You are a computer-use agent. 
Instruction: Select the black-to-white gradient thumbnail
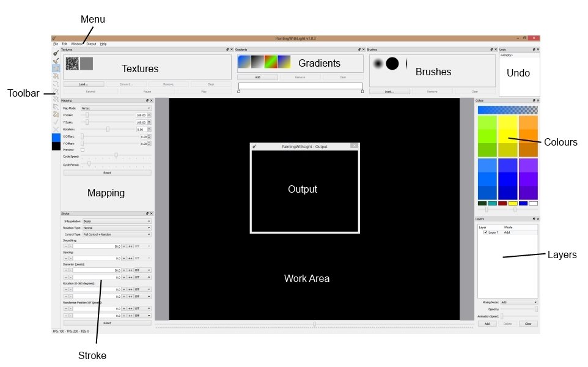tap(257, 62)
